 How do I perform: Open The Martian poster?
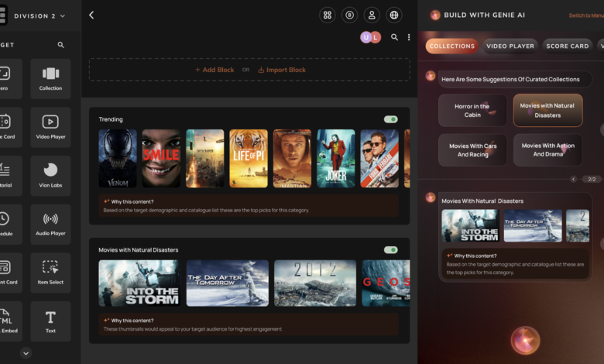(292, 158)
